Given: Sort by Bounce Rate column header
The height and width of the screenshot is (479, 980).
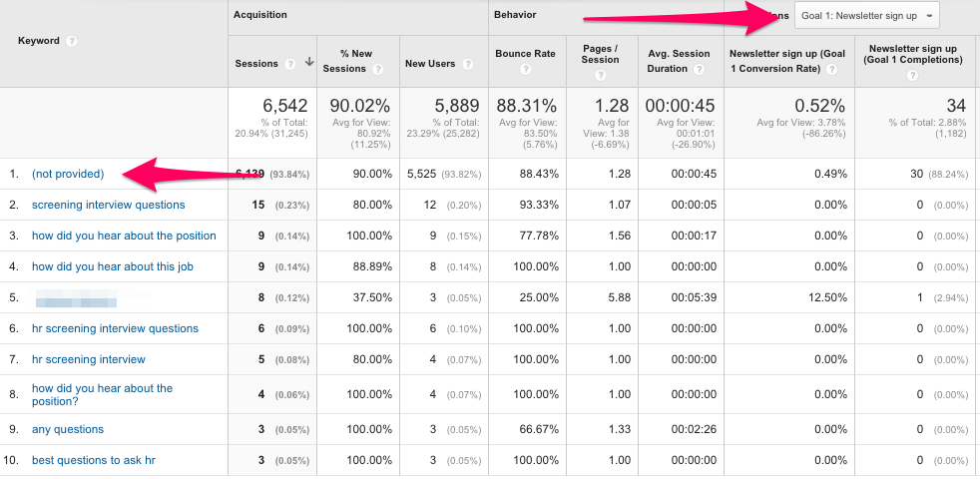Looking at the screenshot, I should pyautogui.click(x=525, y=54).
